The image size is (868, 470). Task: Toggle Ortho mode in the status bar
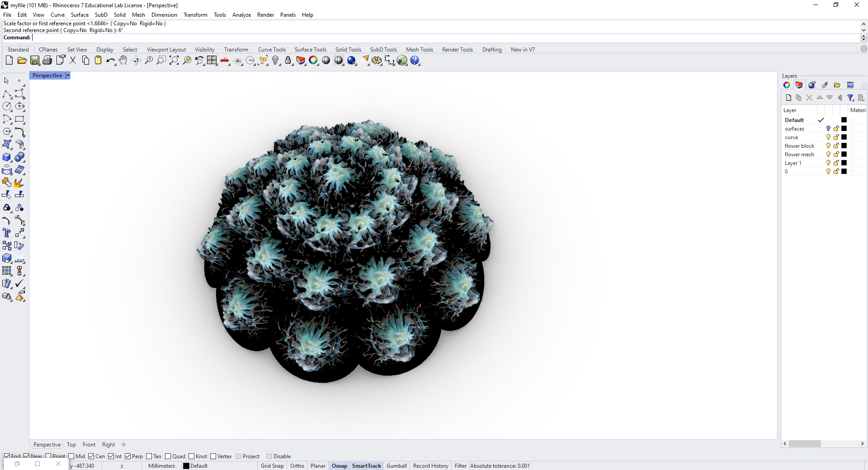(297, 466)
